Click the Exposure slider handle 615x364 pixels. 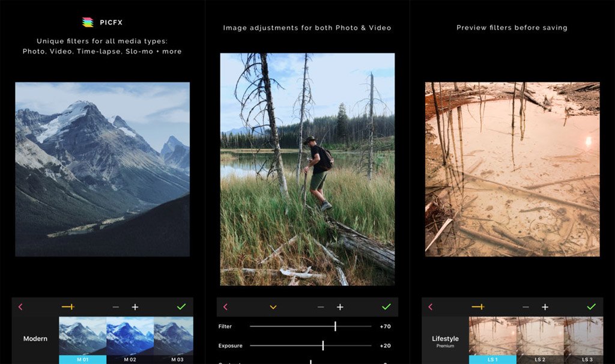[323, 345]
